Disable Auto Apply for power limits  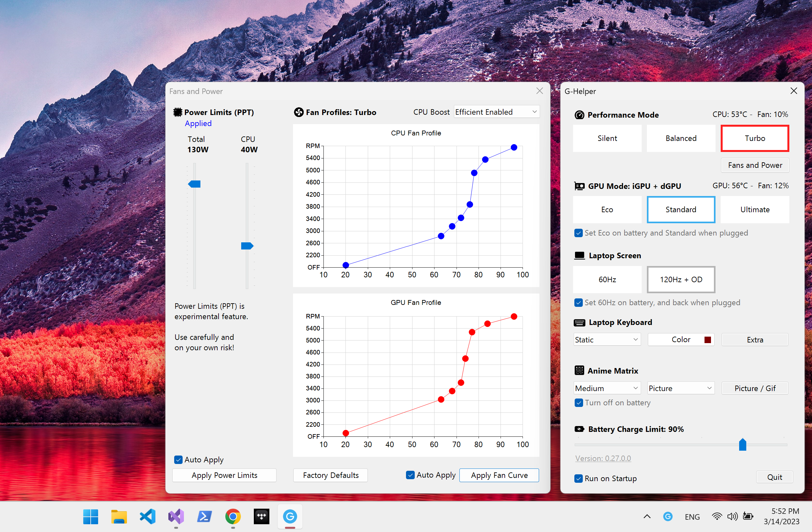coord(178,460)
